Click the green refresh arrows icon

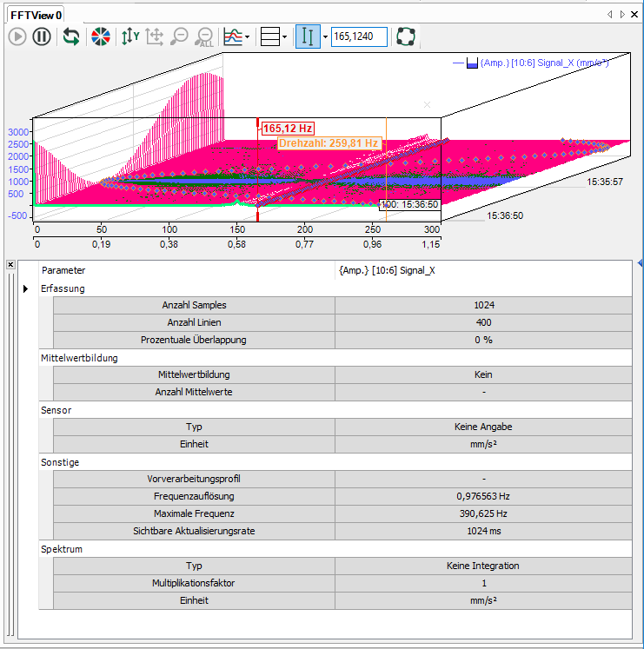coord(71,36)
